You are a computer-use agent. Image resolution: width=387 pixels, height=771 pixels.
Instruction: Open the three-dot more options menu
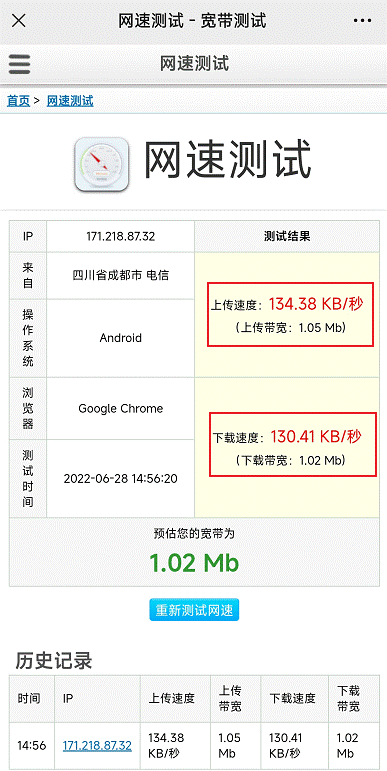pyautogui.click(x=362, y=21)
